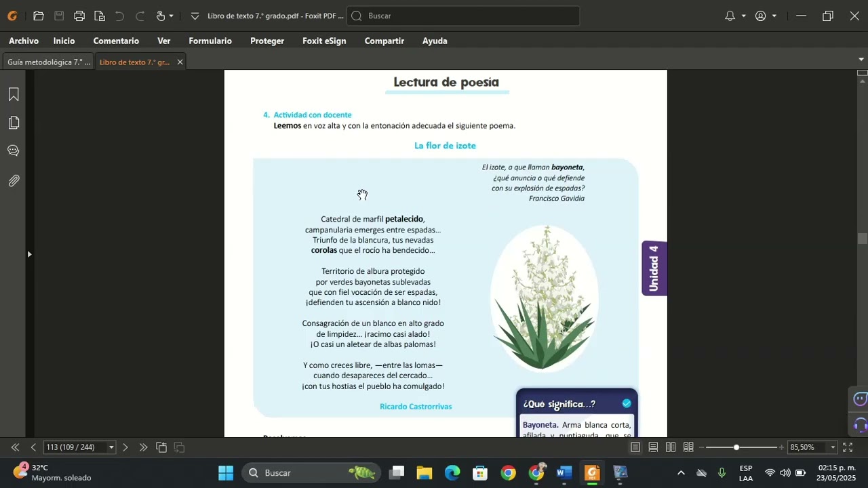Open Microsoft Word from the taskbar
The width and height of the screenshot is (868, 488).
[564, 473]
